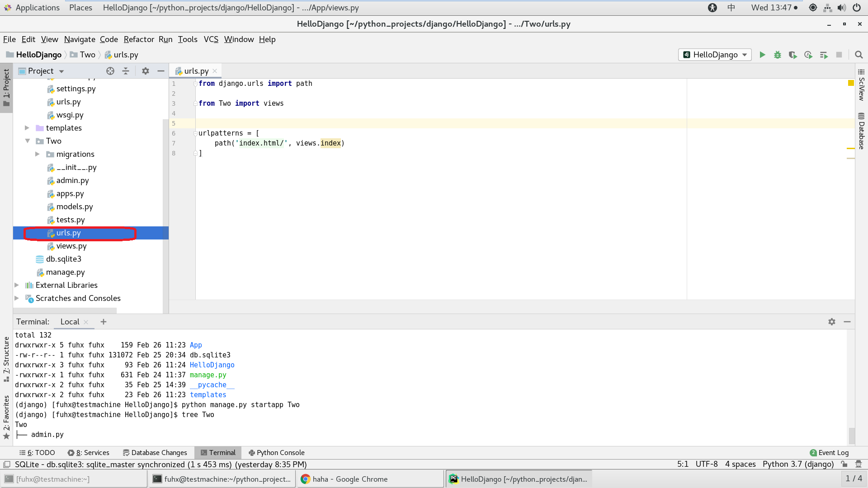
Task: Locate current file in project tree
Action: coord(110,71)
